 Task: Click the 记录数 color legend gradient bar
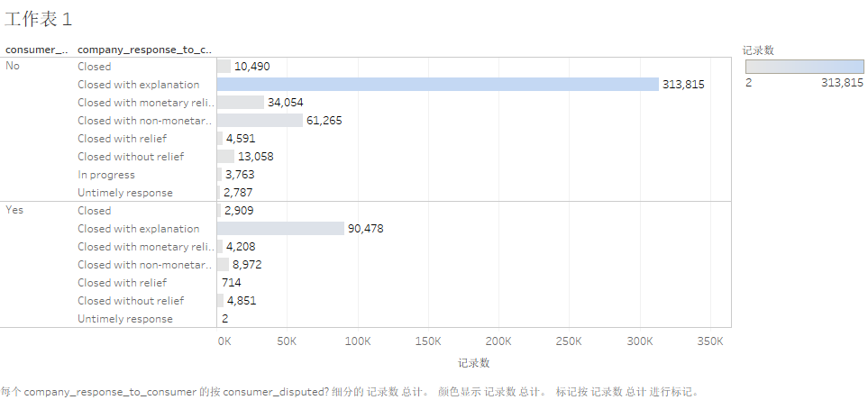point(804,67)
